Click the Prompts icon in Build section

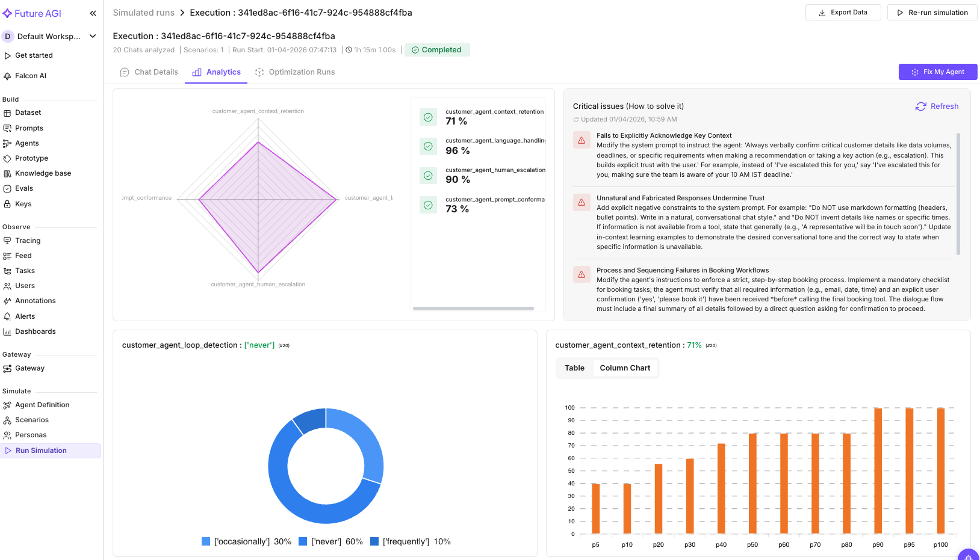[x=8, y=128]
